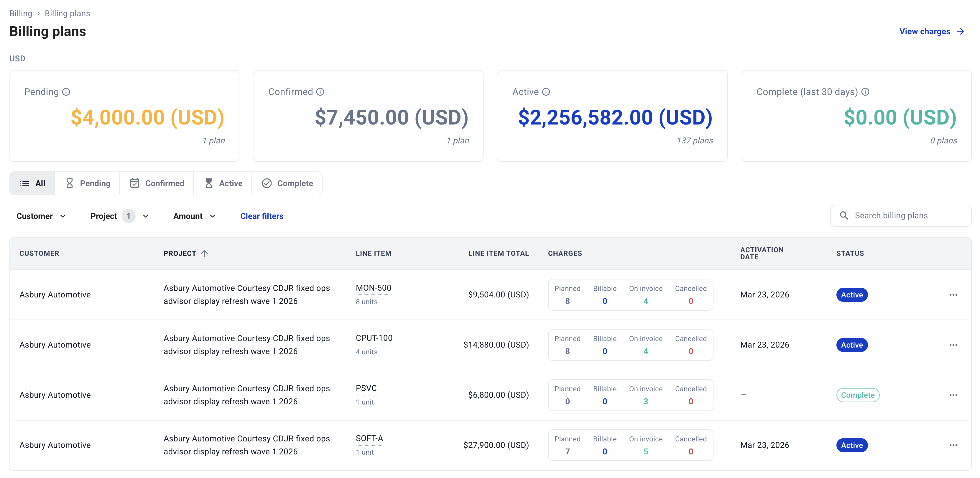Viewport: 980px width, 478px height.
Task: Click the Confirmed $7,450.00 summary card
Action: 368,116
